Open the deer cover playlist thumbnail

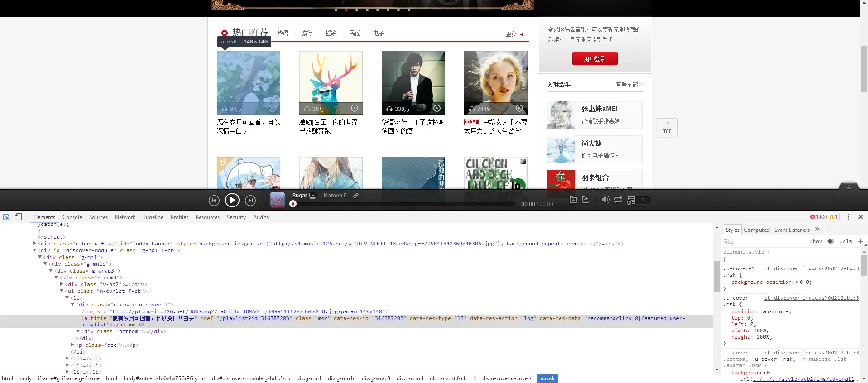331,82
